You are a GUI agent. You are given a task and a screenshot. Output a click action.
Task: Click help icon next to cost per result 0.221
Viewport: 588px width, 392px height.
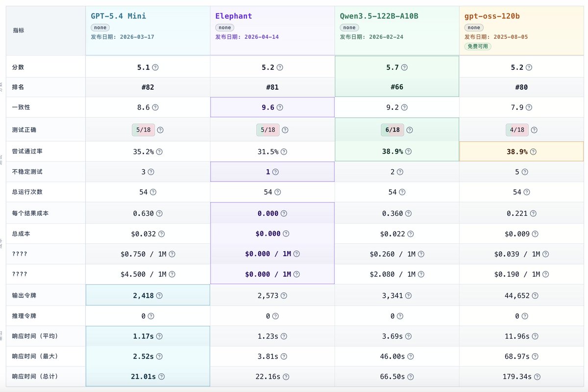click(533, 213)
